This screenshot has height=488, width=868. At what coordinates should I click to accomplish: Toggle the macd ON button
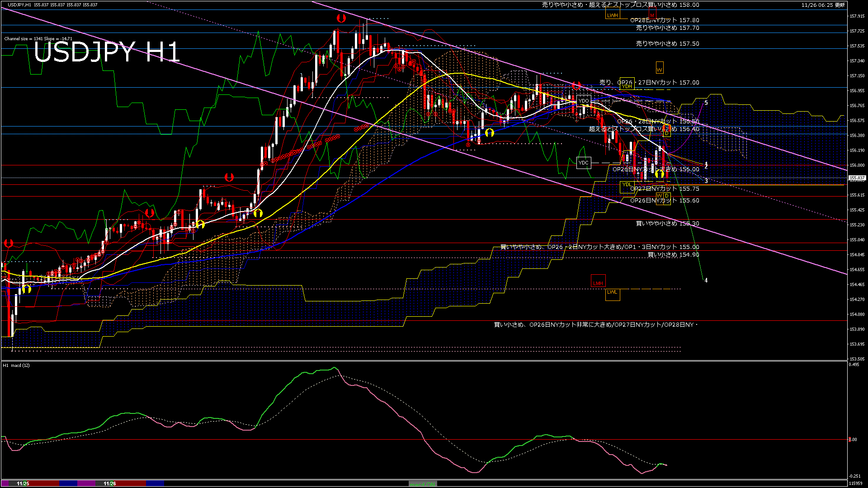423,484
